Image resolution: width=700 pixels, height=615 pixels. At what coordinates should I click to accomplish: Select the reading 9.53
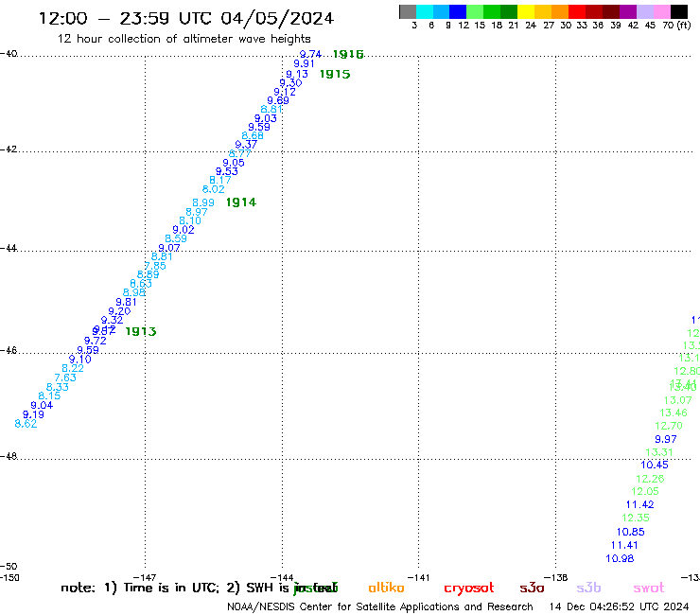click(227, 171)
